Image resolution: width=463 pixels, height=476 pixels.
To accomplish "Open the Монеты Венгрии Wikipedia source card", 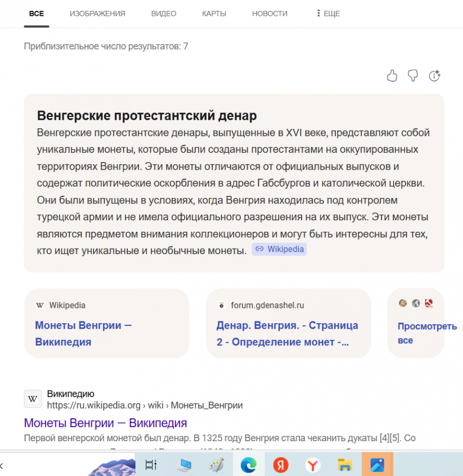I will pyautogui.click(x=107, y=323).
